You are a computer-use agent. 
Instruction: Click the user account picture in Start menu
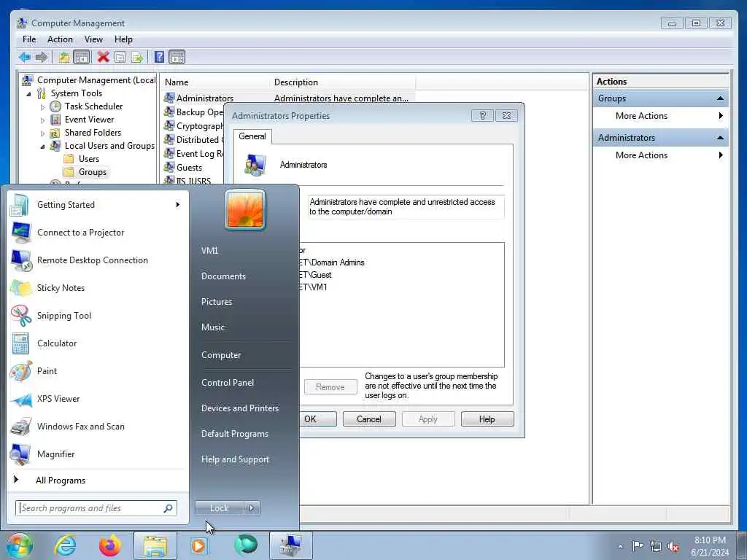pos(245,209)
